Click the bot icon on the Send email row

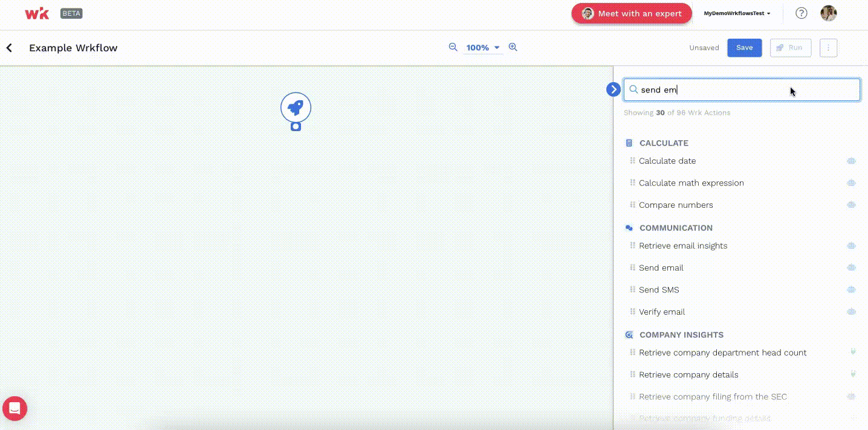click(852, 268)
